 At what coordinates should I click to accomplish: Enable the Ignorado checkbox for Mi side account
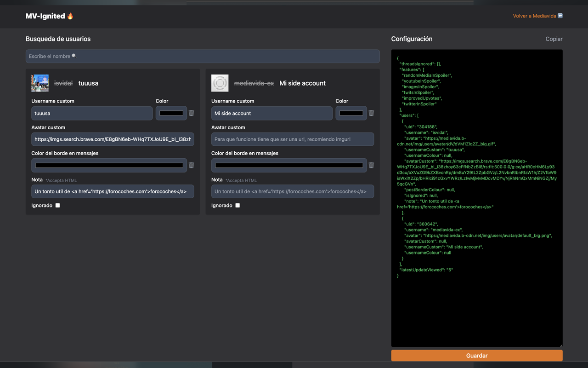coord(237,206)
